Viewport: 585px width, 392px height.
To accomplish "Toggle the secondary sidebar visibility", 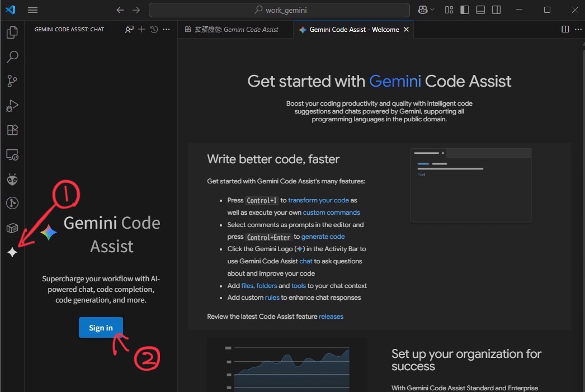I will click(x=496, y=10).
